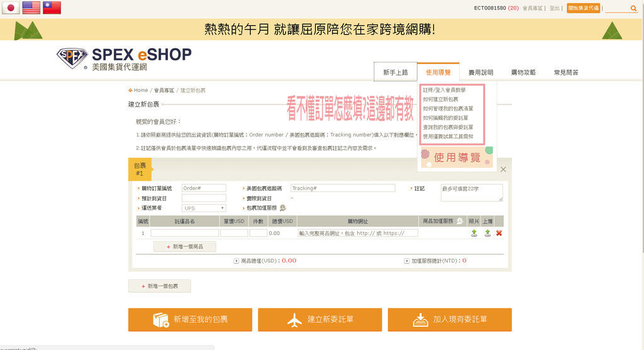Open the 新手上路 tab

396,72
